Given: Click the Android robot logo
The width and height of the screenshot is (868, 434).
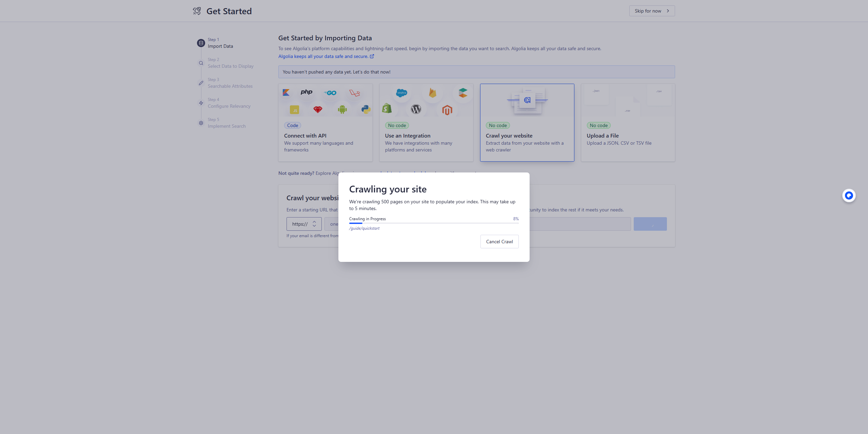Looking at the screenshot, I should [x=342, y=109].
